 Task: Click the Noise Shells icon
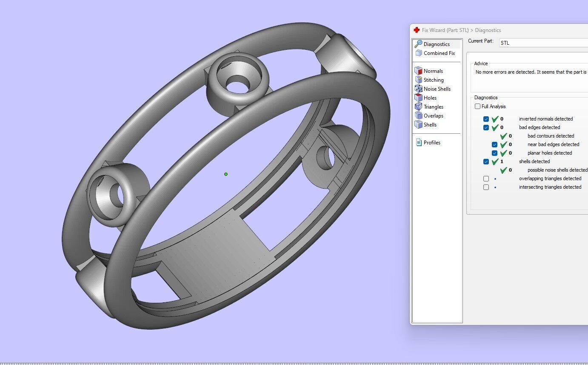(419, 89)
